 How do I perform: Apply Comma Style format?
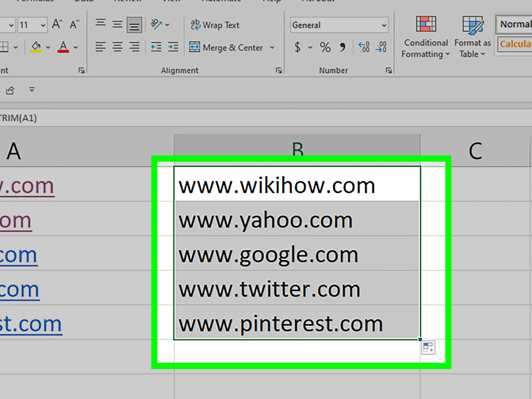(342, 47)
